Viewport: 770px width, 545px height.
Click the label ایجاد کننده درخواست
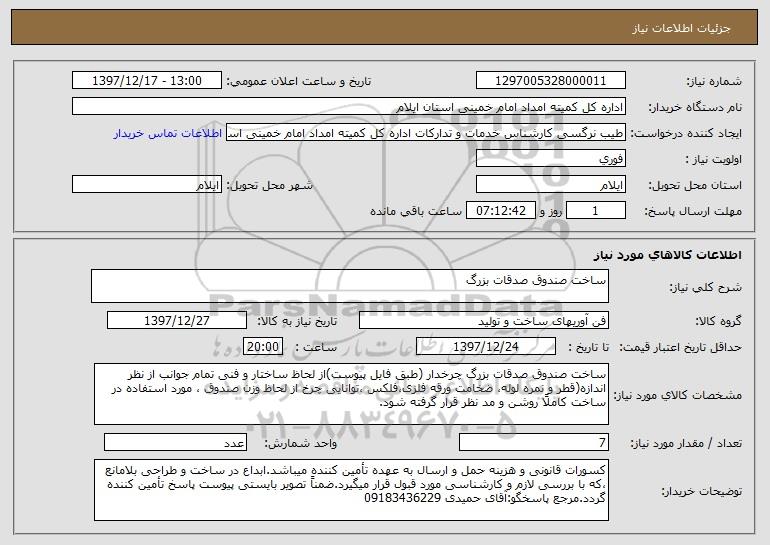click(x=686, y=134)
